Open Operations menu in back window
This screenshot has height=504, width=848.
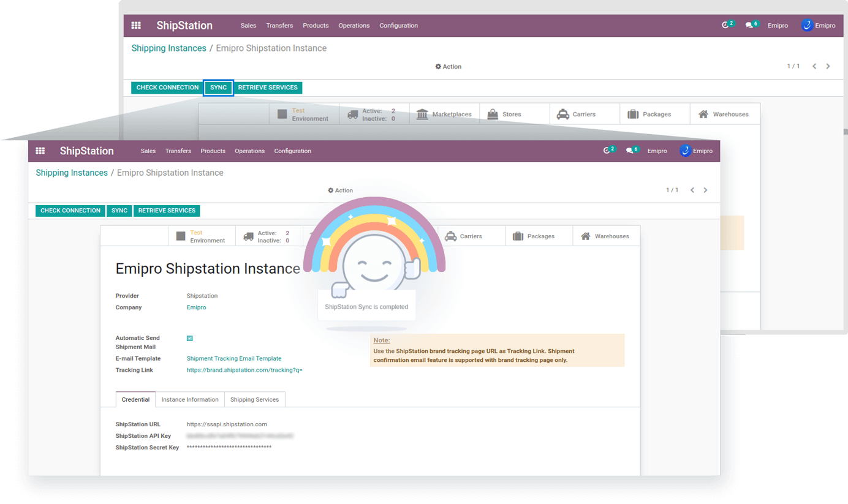click(354, 25)
